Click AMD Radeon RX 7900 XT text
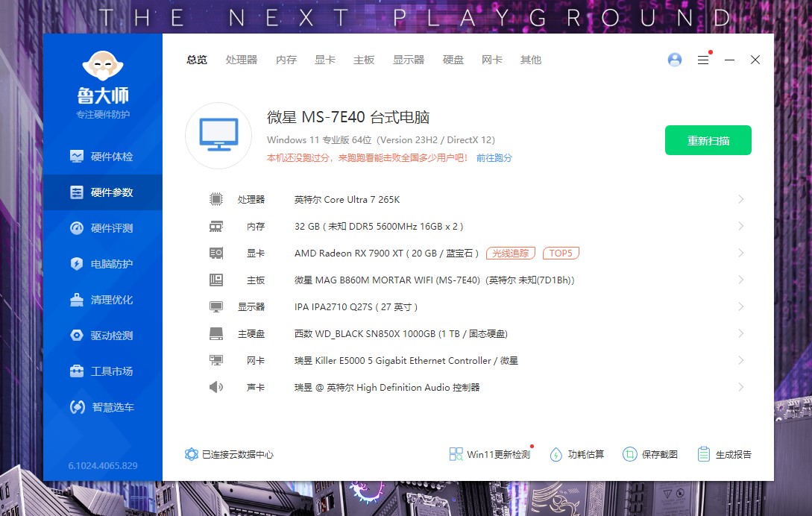The height and width of the screenshot is (516, 812). coord(386,253)
